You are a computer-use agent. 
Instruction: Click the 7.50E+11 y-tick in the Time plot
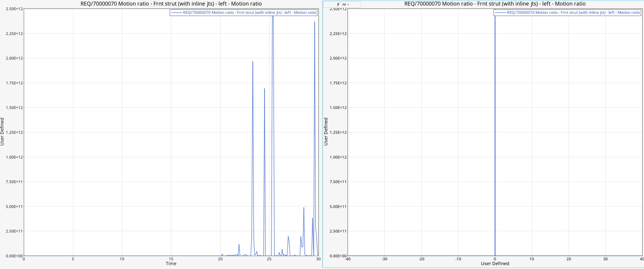click(14, 182)
